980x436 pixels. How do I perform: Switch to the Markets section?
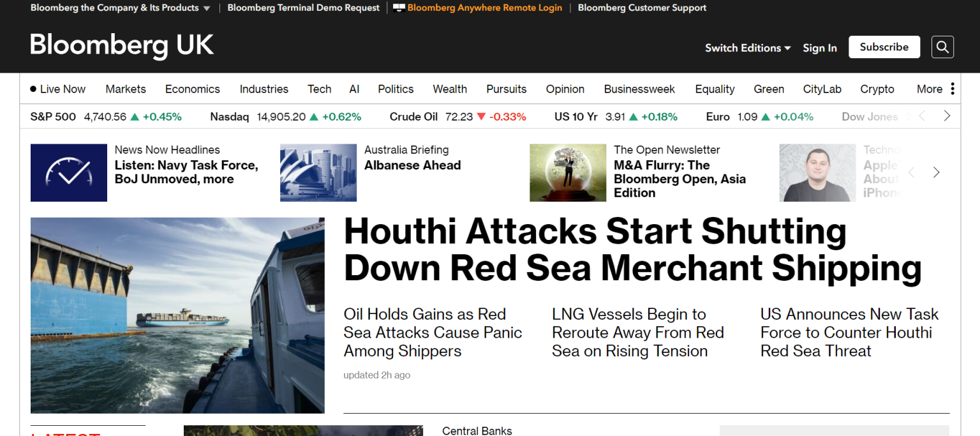125,89
